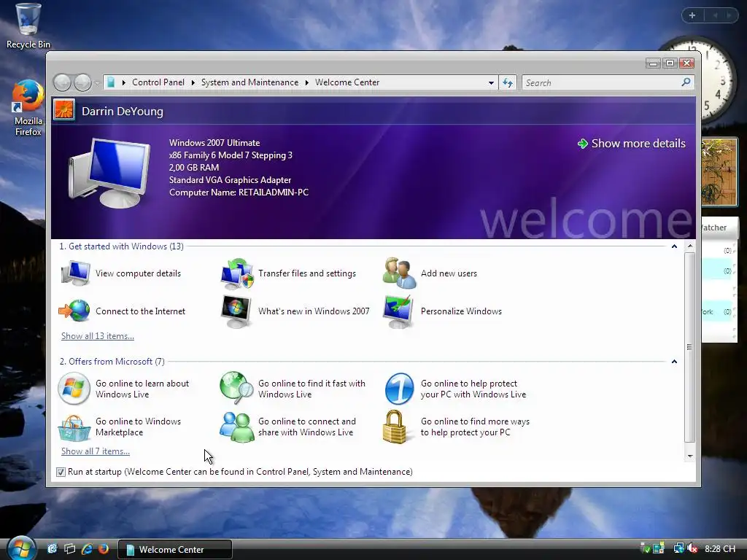
Task: Click the Back navigation button
Action: [x=62, y=83]
